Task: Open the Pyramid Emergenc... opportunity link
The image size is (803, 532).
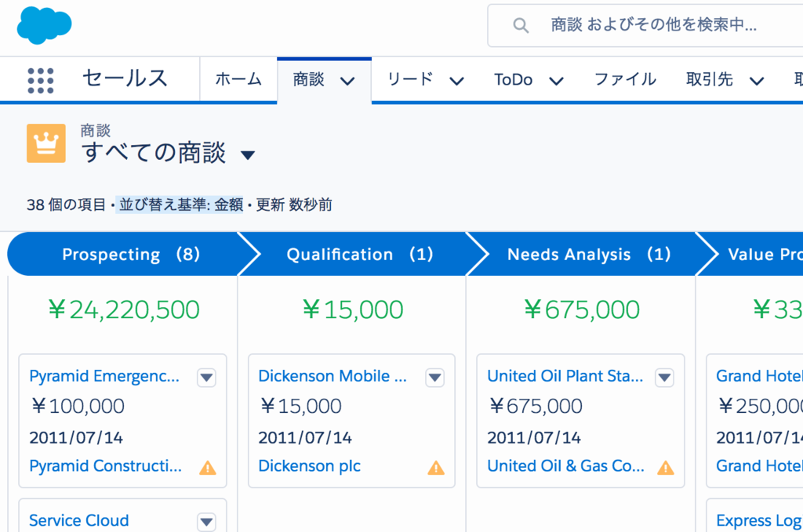Action: click(104, 376)
